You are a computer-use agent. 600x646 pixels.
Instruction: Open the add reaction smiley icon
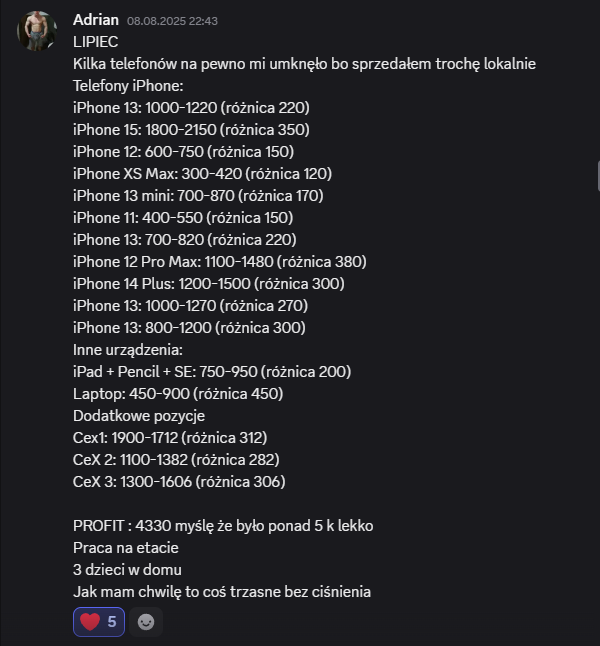pyautogui.click(x=146, y=622)
